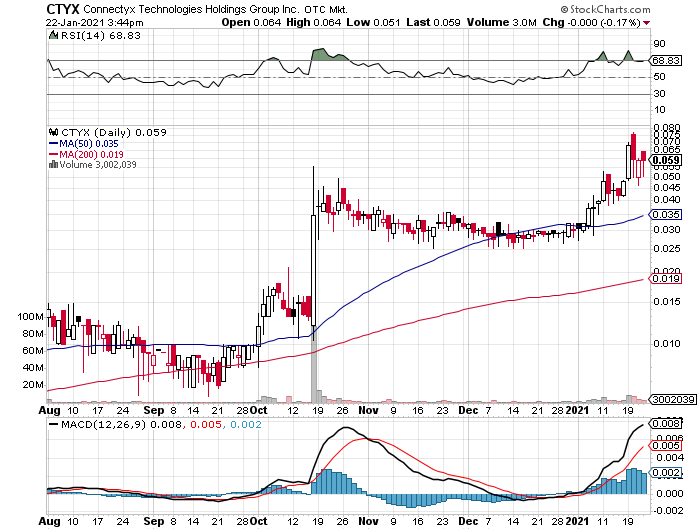Click the 20M volume axis label
700x530 pixels.
[x=33, y=385]
